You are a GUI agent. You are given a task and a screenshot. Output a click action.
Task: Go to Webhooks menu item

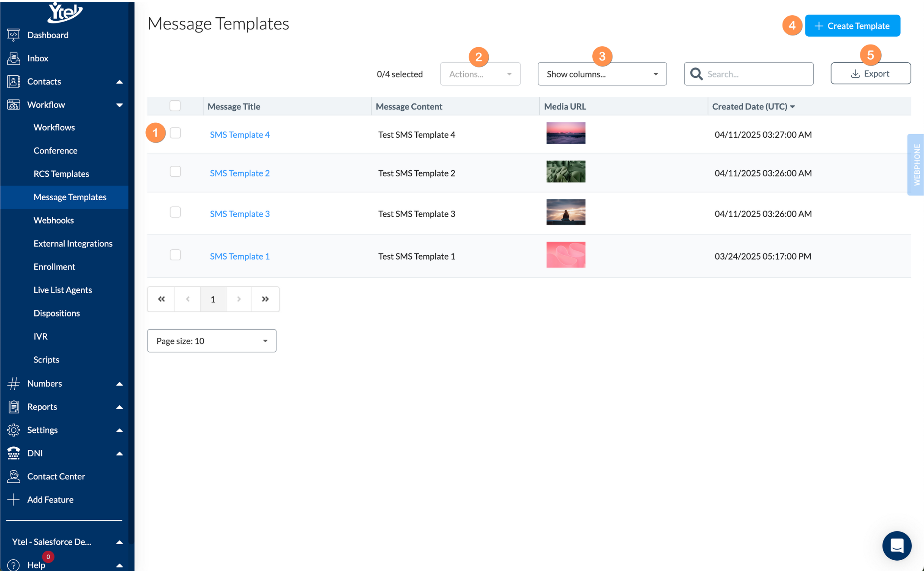click(x=54, y=220)
